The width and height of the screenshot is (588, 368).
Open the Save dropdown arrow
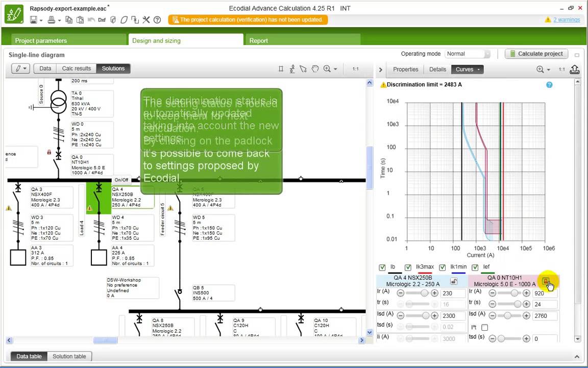coord(41,20)
